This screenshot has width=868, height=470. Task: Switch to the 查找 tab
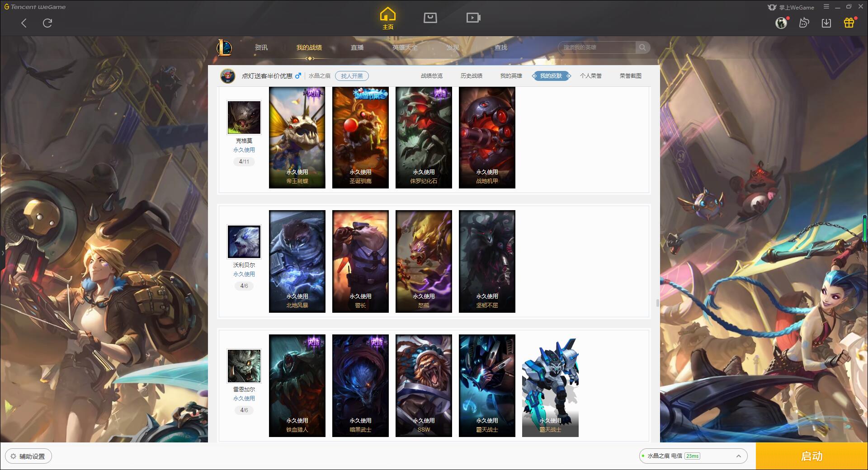[x=501, y=47]
